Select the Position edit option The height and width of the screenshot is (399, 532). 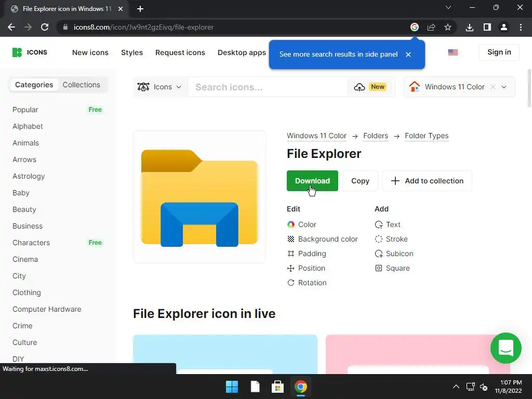tap(306, 268)
